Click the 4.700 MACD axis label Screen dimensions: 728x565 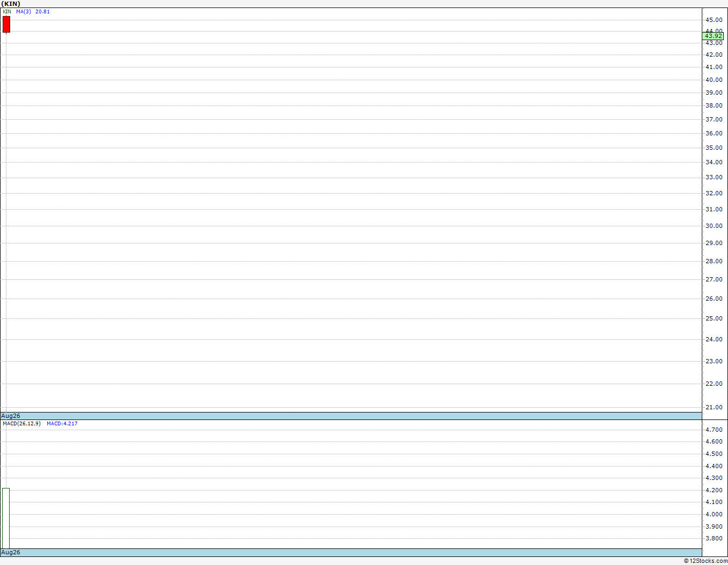pos(714,430)
